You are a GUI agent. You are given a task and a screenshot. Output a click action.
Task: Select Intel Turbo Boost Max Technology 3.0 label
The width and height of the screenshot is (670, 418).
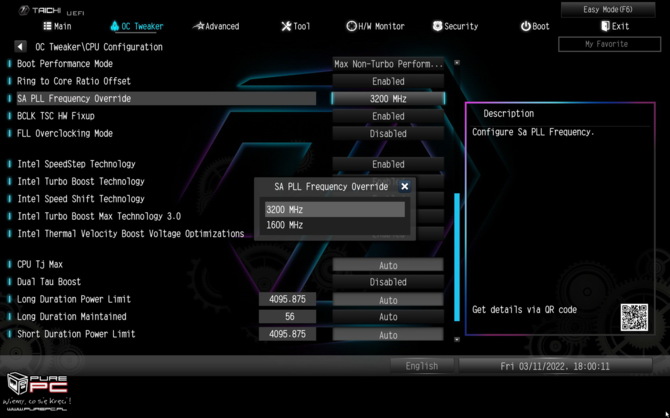99,216
